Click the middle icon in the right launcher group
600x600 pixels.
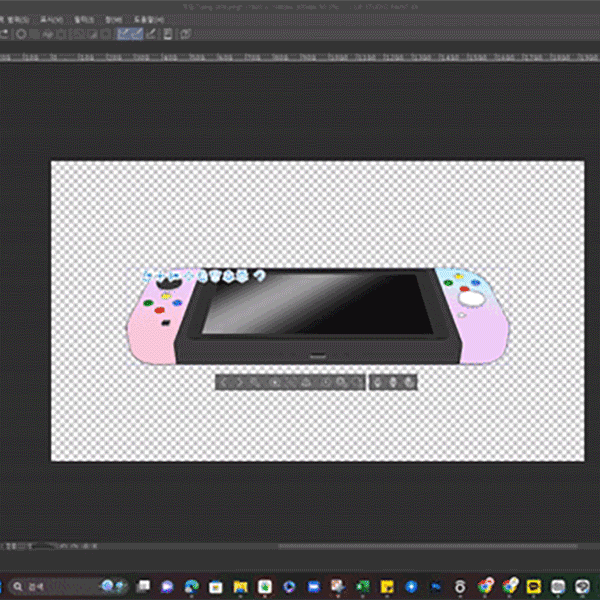click(393, 382)
